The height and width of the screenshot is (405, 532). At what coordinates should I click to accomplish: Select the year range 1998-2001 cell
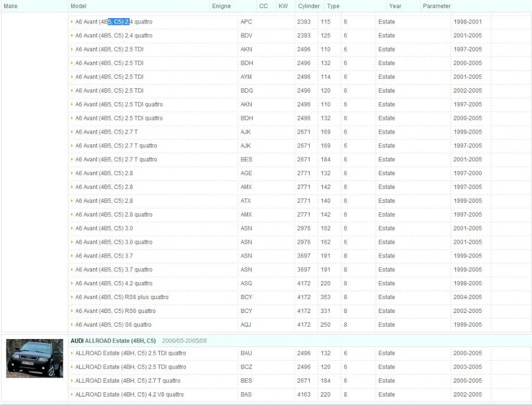click(x=468, y=22)
